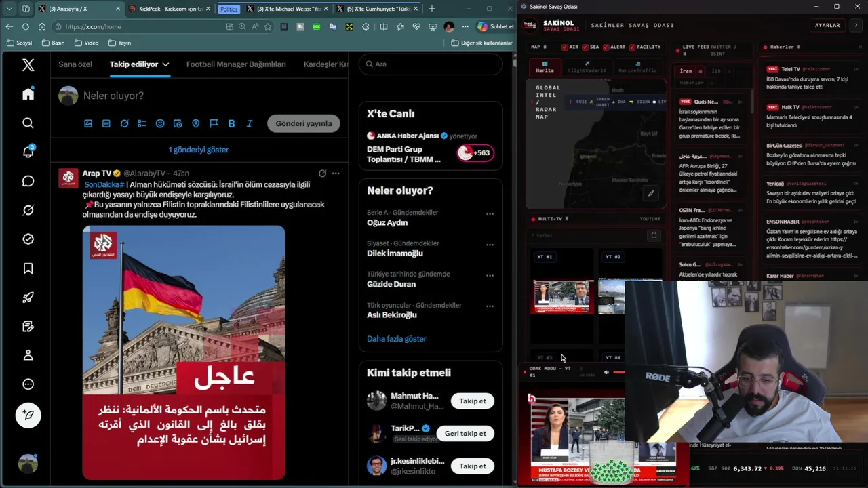Image resolution: width=868 pixels, height=488 pixels.
Task: Add media image icon in post composer
Action: tap(88, 123)
